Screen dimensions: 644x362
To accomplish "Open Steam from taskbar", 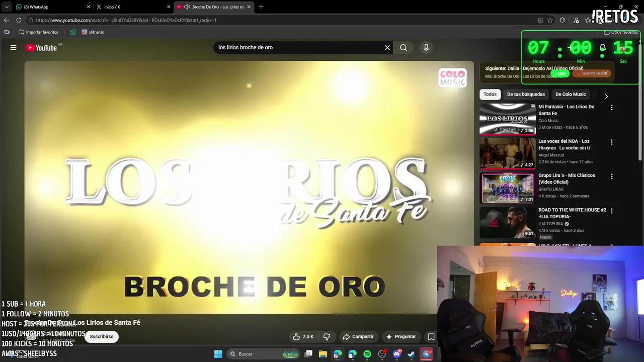I will (x=411, y=354).
